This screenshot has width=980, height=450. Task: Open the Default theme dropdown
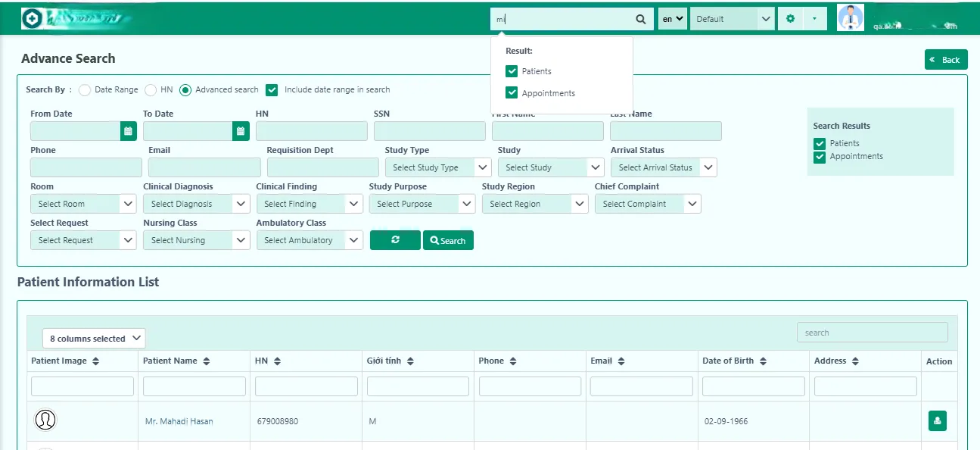[733, 19]
